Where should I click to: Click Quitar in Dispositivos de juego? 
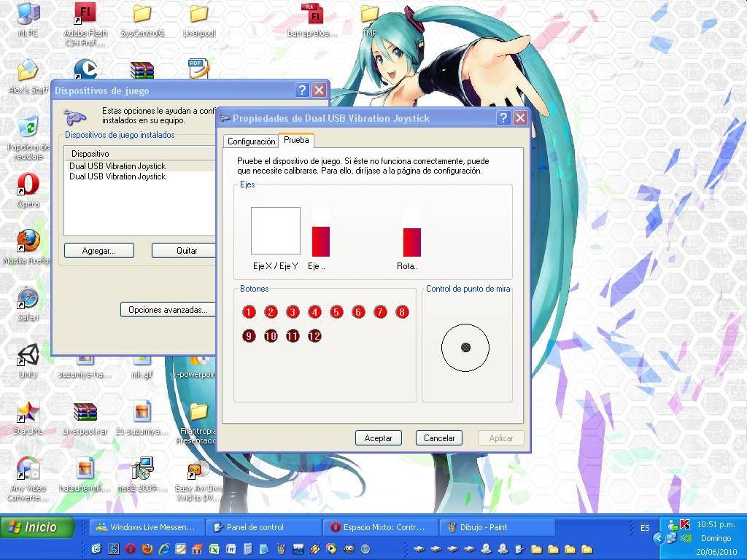click(x=184, y=251)
